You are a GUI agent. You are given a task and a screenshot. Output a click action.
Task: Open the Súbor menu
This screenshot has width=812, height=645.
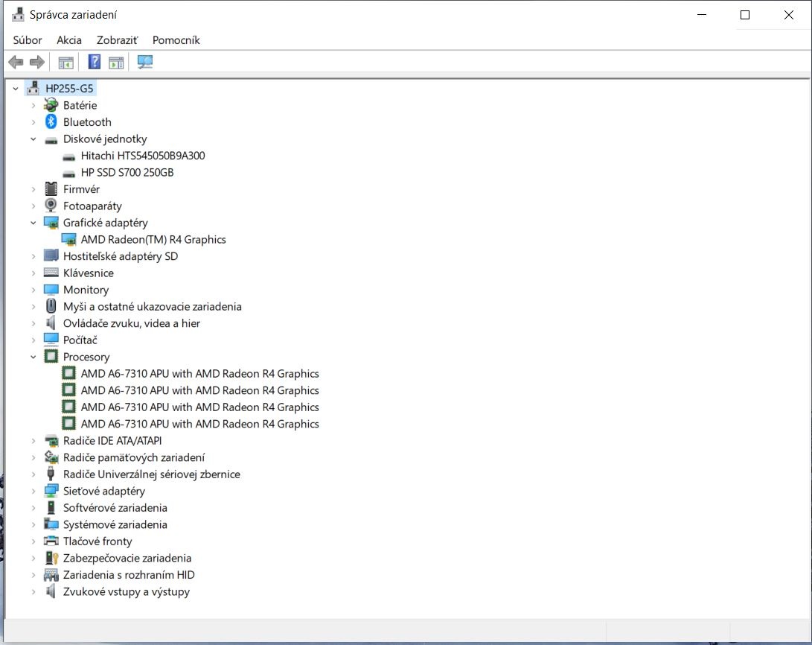(27, 40)
